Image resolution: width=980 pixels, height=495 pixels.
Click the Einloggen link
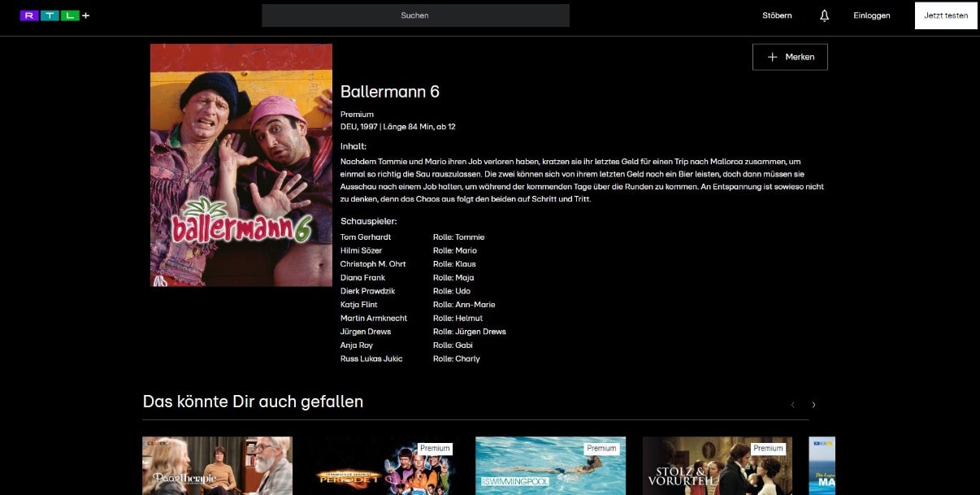click(x=872, y=15)
